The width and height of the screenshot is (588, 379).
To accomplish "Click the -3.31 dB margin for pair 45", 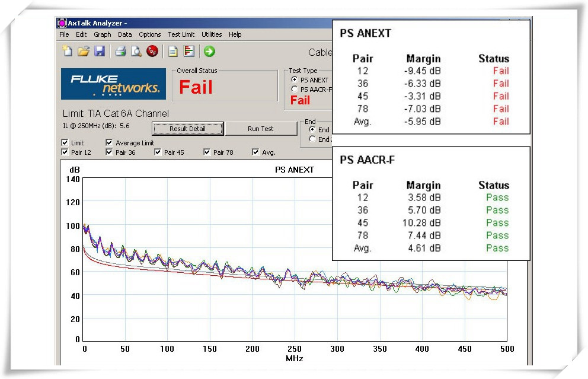I will [422, 97].
